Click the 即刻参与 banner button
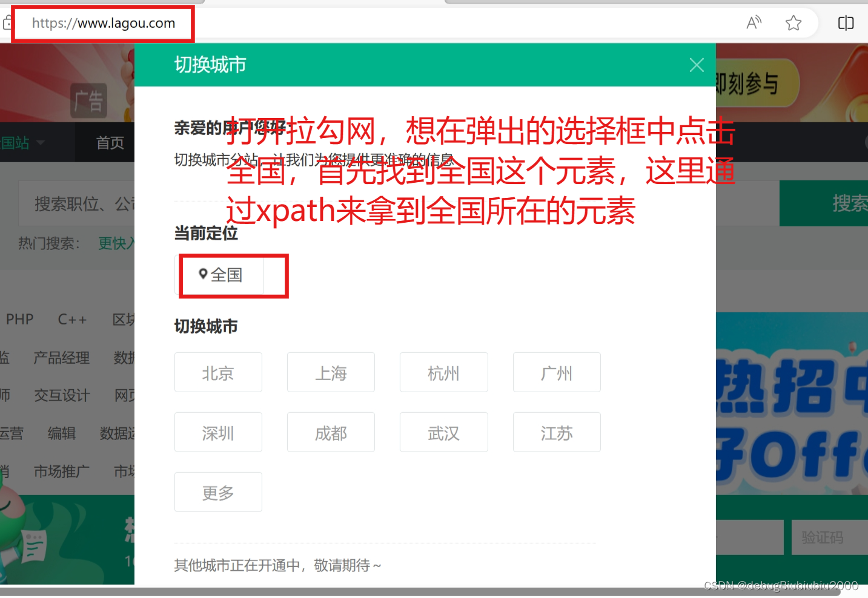868x598 pixels. click(x=757, y=84)
